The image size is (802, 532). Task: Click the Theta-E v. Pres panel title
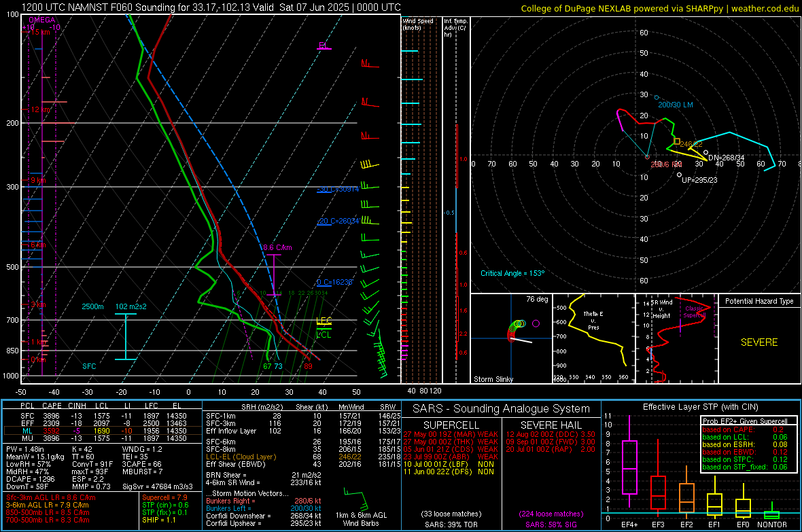(593, 320)
